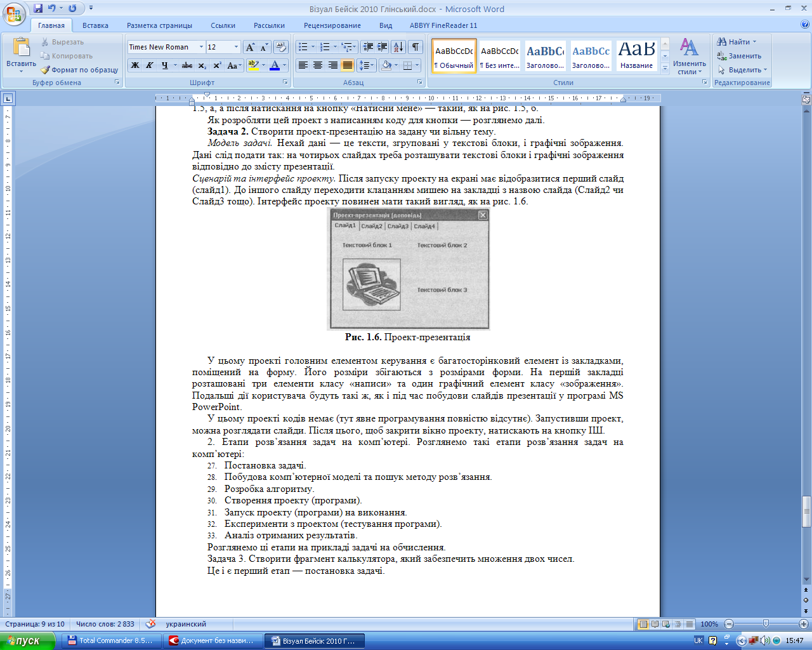Apply subscript formatting x₂

coord(202,65)
